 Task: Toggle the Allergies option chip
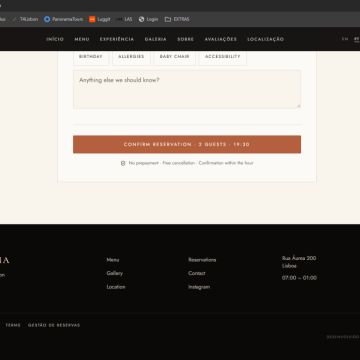[x=131, y=57]
